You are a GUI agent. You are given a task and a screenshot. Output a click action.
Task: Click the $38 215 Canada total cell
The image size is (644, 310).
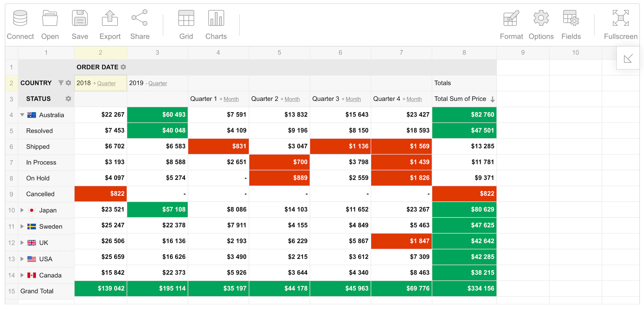point(464,272)
